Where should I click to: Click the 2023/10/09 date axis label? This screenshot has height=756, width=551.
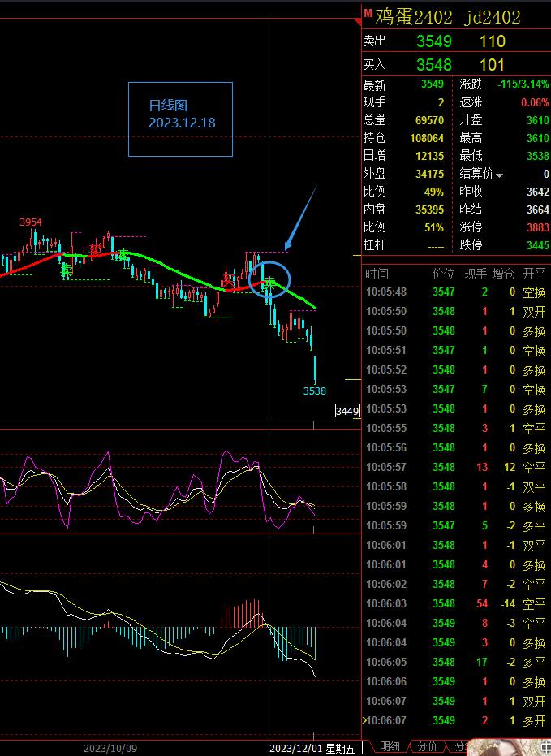pyautogui.click(x=110, y=749)
